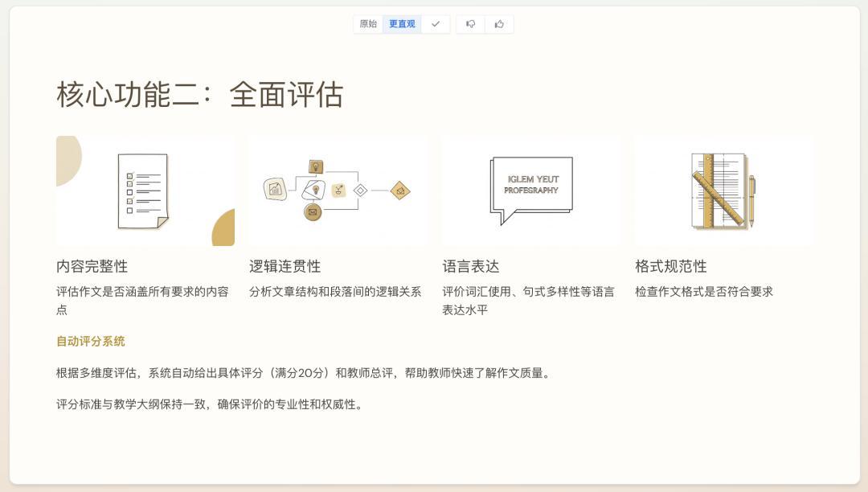Click the sentence about 评分标准与教学大纲

point(211,404)
